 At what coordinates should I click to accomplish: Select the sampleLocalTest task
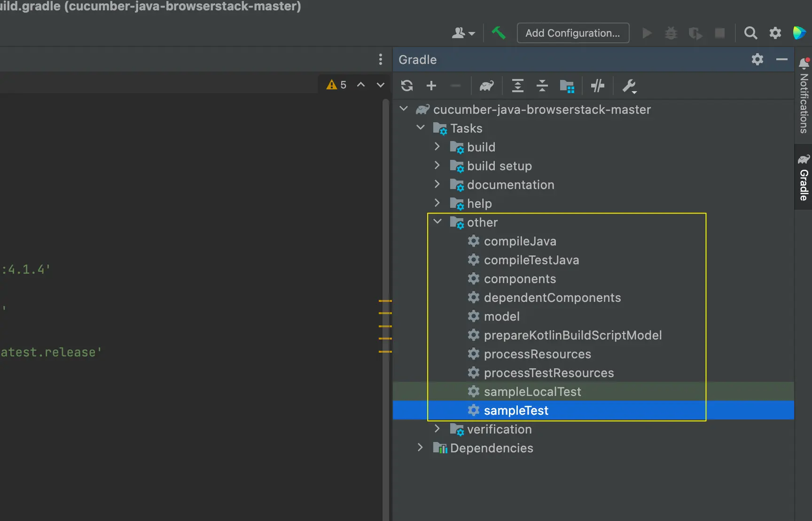532,392
